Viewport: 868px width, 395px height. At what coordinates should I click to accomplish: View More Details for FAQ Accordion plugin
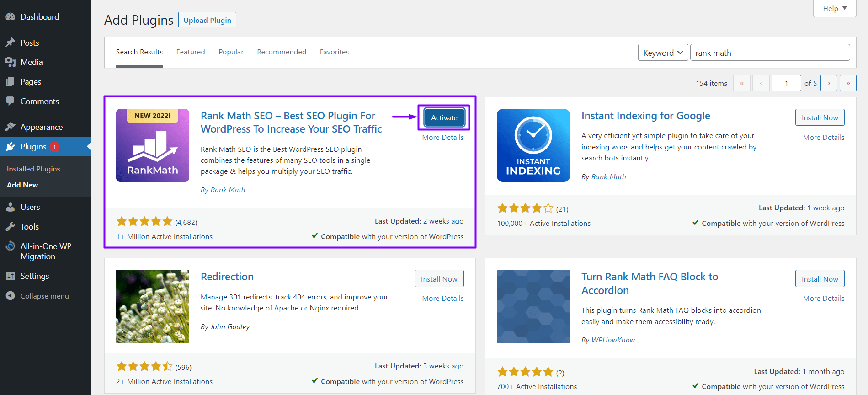pos(824,298)
